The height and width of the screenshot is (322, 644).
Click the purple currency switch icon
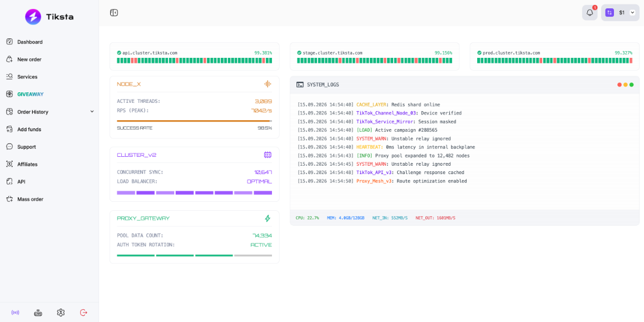pyautogui.click(x=610, y=13)
